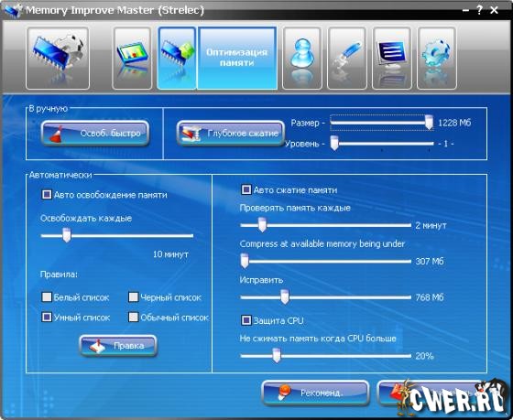Click the Глубокое сжатие button

[x=231, y=133]
